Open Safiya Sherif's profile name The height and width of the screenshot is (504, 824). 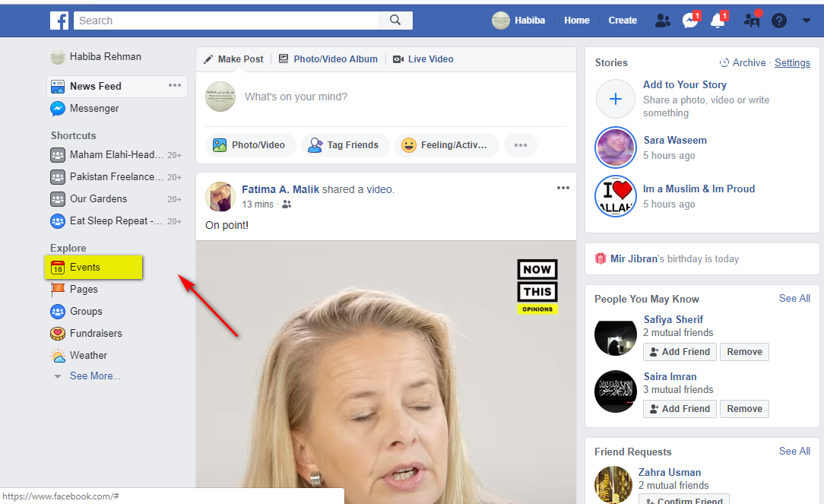point(673,319)
